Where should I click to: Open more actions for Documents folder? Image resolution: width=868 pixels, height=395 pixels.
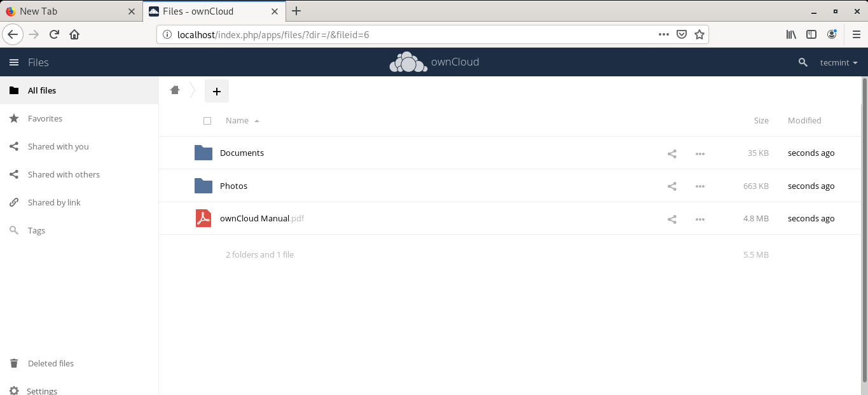[x=700, y=153]
